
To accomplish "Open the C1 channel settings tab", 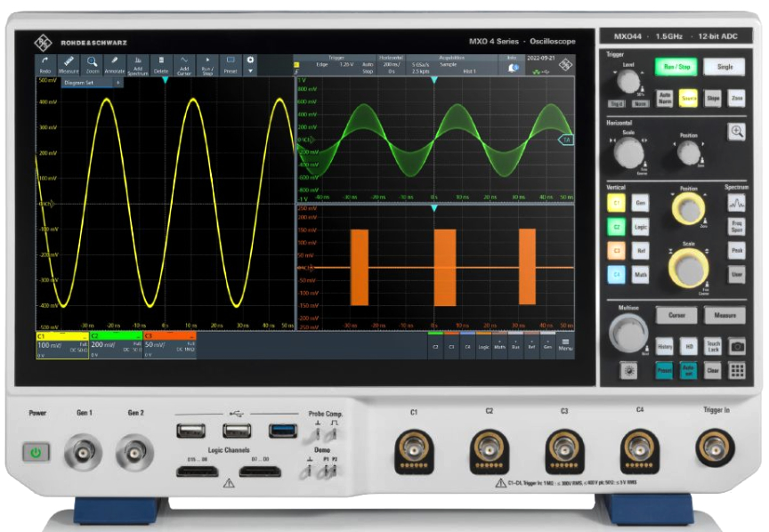I will pyautogui.click(x=62, y=345).
